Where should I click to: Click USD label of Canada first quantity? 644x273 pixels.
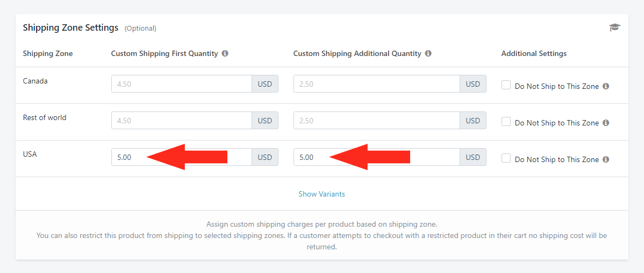pos(265,84)
